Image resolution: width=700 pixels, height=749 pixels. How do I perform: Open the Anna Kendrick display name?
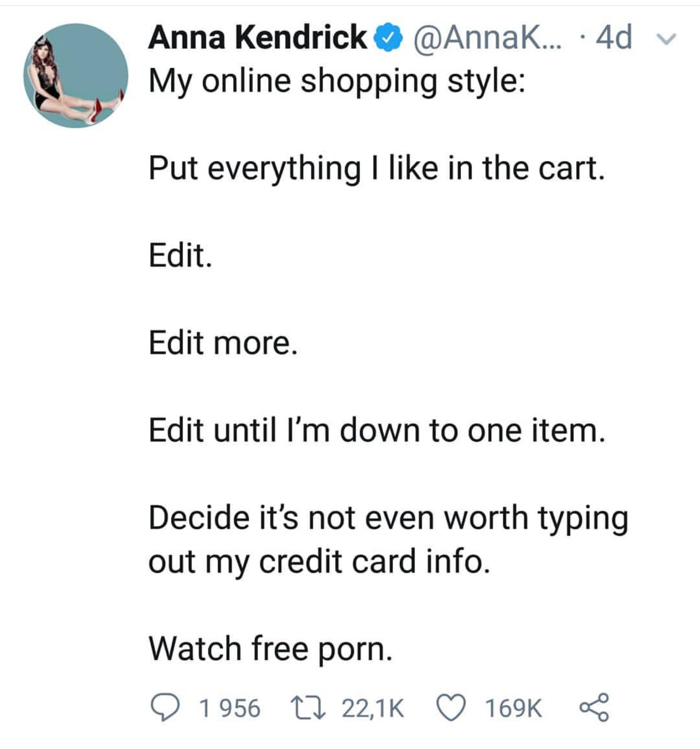click(258, 37)
